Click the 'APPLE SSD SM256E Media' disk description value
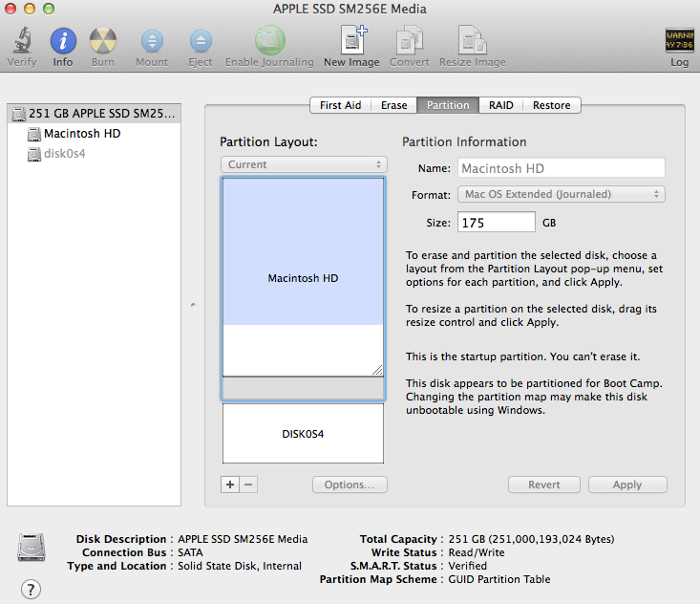 click(x=243, y=539)
